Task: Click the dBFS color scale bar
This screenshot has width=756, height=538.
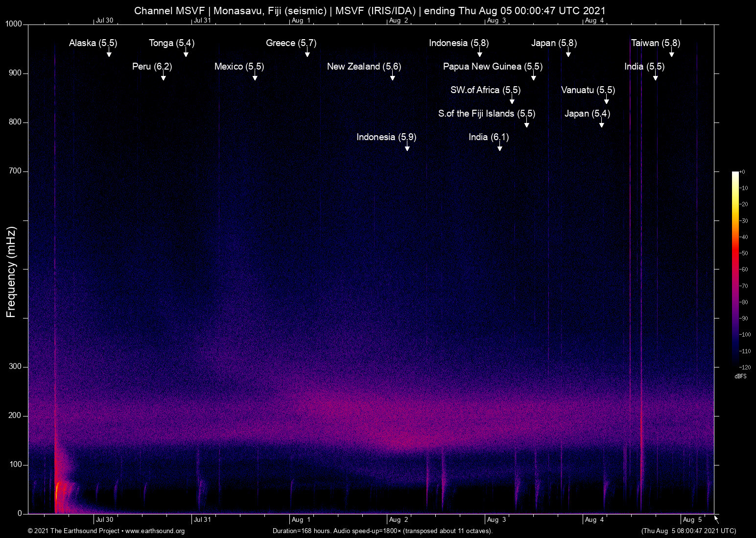Action: point(735,269)
